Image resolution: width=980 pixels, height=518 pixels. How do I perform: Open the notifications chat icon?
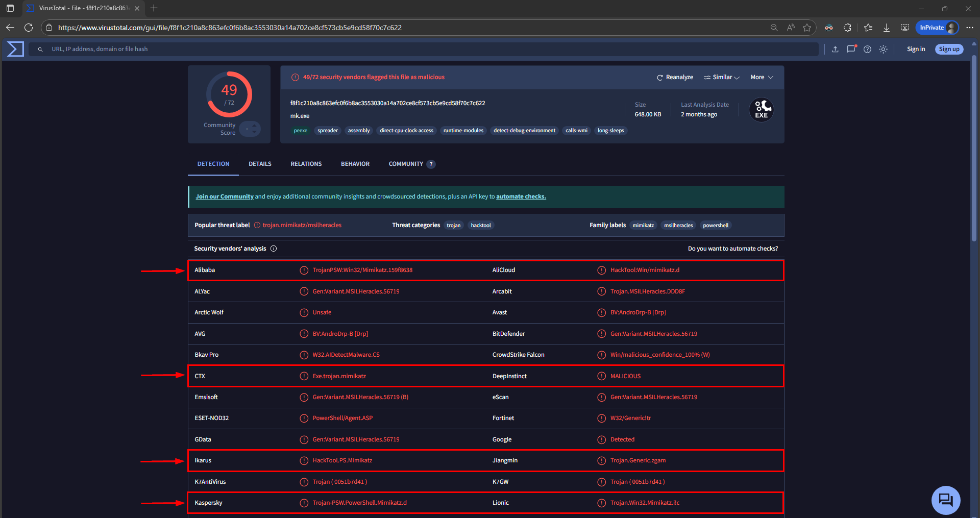pos(851,49)
